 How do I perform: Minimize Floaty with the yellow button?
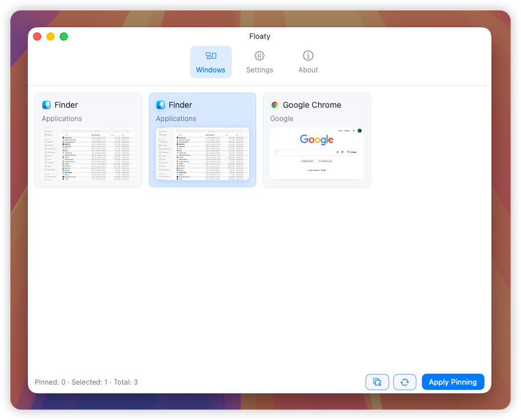tap(50, 36)
